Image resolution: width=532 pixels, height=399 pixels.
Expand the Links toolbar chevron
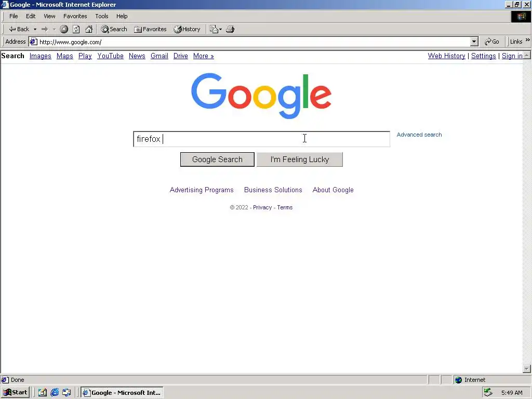click(528, 40)
